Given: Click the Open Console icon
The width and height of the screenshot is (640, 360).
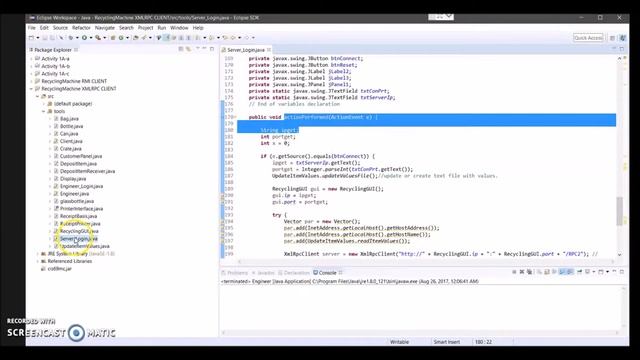Looking at the screenshot, I should pyautogui.click(x=600, y=272).
